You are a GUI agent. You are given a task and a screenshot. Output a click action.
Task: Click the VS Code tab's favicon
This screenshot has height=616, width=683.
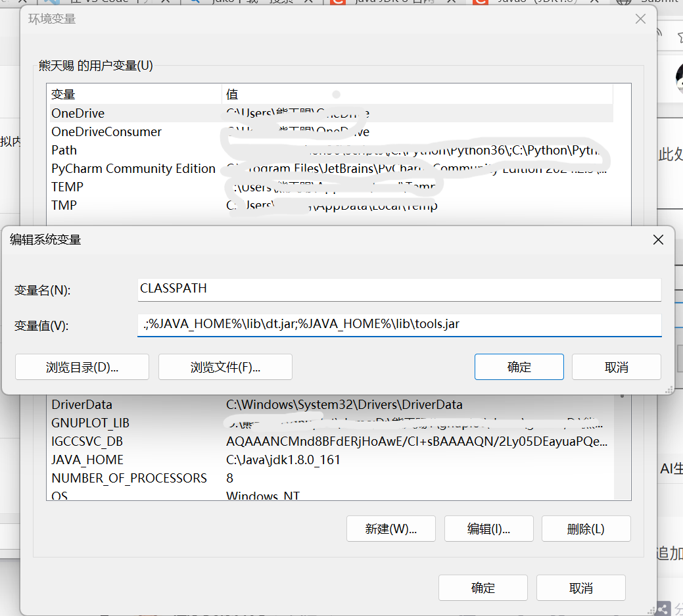(51, 3)
